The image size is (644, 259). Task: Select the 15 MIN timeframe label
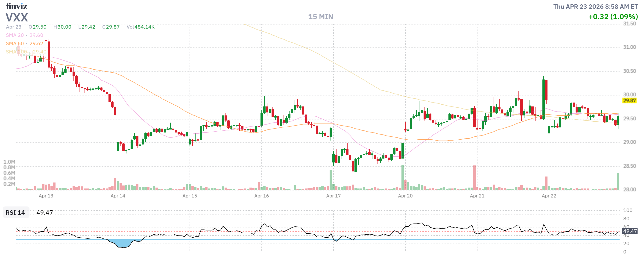[320, 17]
